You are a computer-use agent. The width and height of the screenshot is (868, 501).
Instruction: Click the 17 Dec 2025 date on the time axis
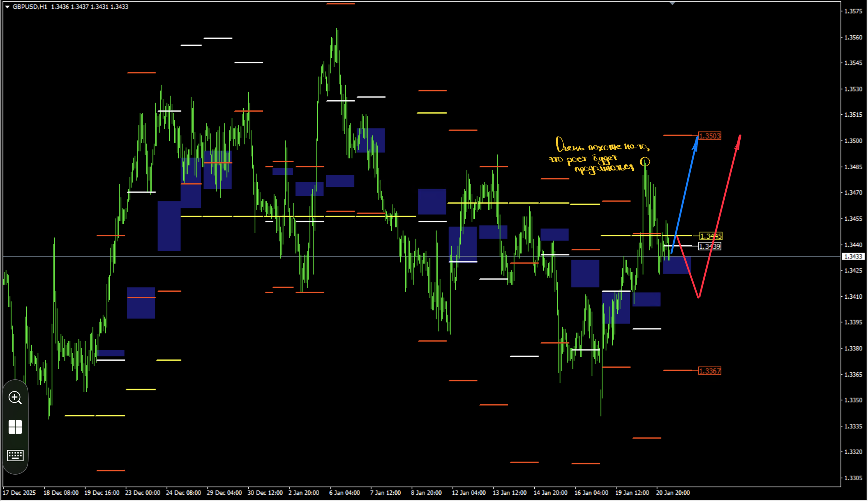point(20,493)
